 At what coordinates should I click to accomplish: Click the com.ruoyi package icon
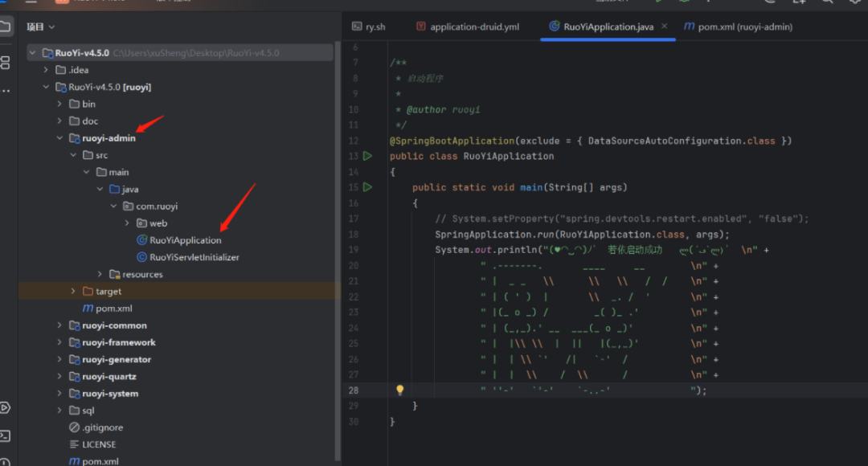(x=128, y=206)
